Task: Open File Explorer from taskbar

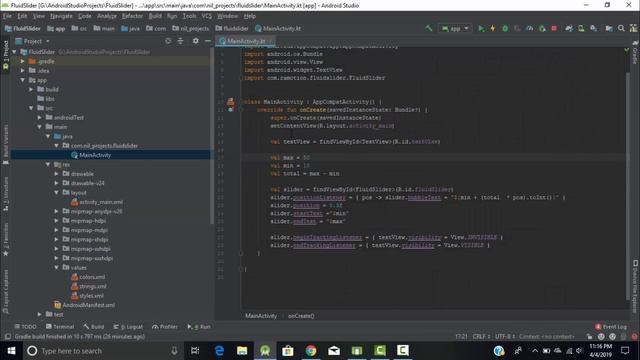Action: click(242, 351)
